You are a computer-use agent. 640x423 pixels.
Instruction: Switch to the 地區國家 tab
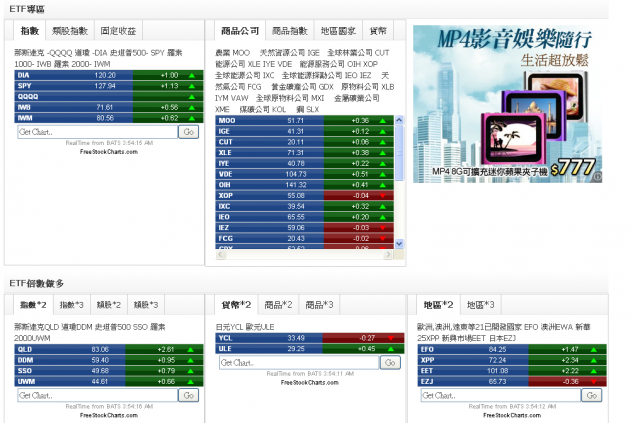[x=338, y=31]
